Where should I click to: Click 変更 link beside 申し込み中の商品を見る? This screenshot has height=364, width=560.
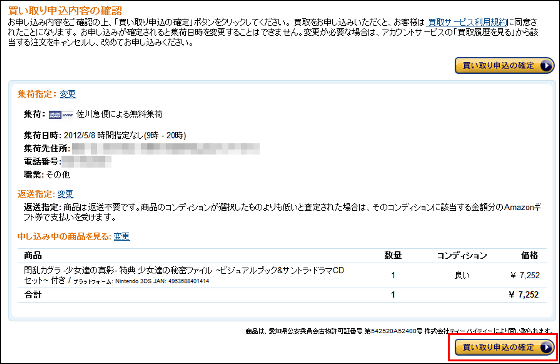point(121,236)
